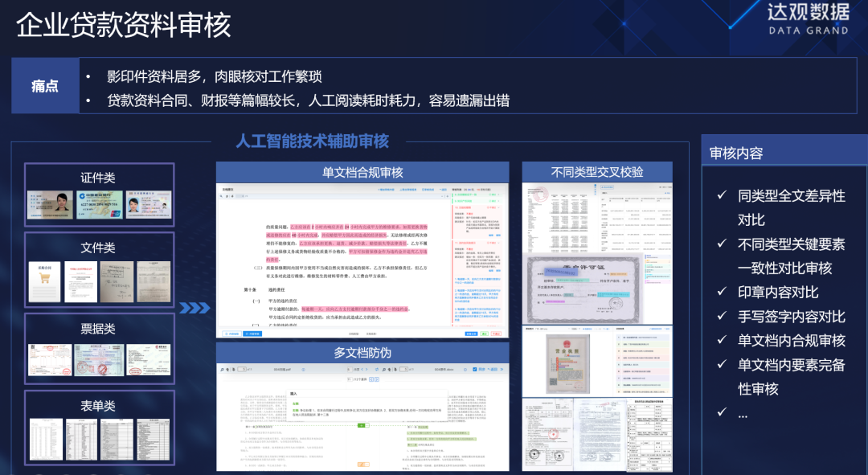Click the checkmark next to 手写签字内容对比
This screenshot has width=868, height=475.
[722, 316]
